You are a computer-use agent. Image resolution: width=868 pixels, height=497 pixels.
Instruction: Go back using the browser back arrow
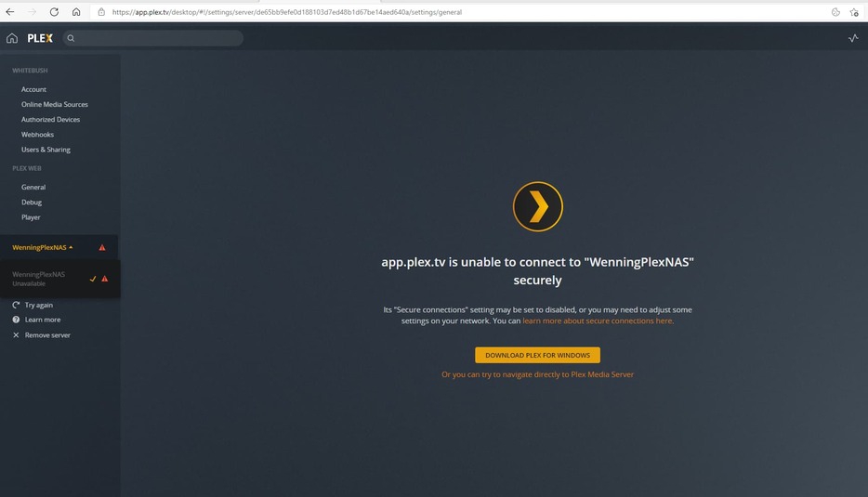(10, 12)
